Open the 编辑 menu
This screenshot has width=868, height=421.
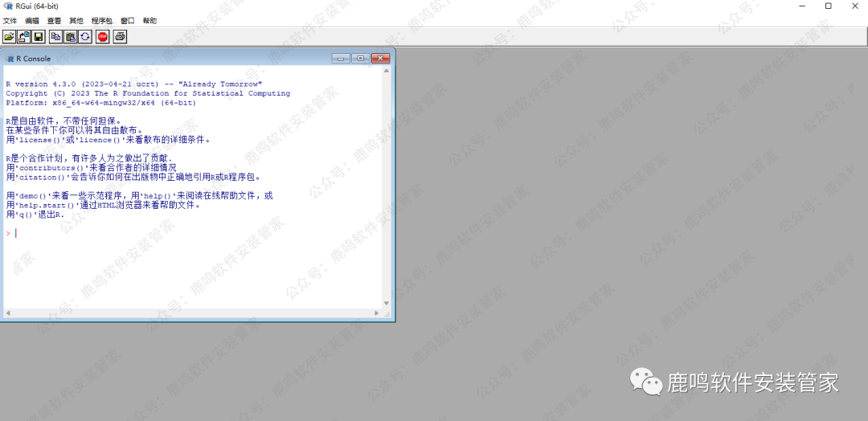tap(32, 21)
